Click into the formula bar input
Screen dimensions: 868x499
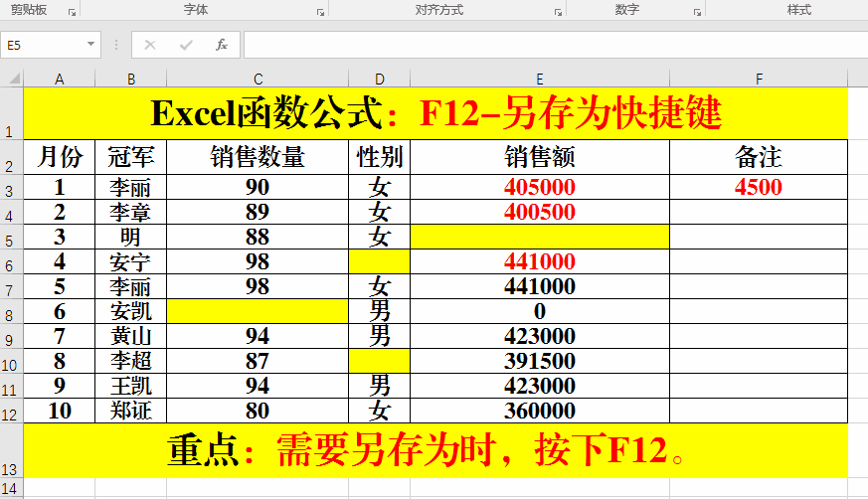[x=556, y=45]
